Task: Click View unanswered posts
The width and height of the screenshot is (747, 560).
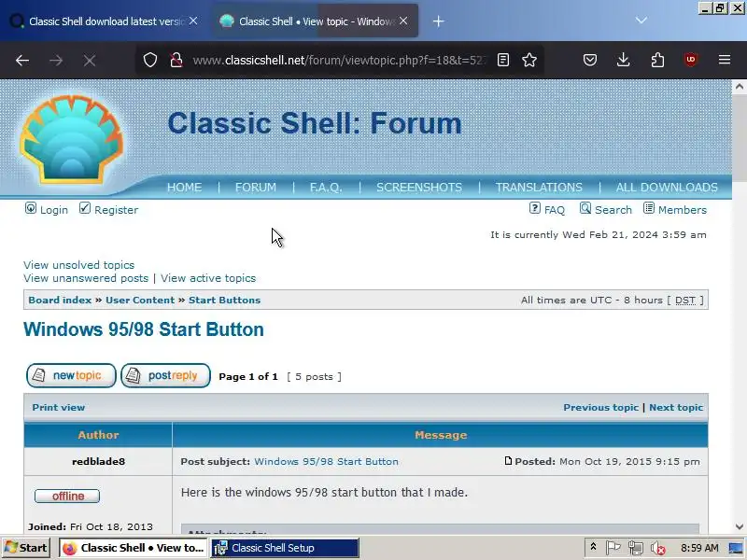Action: click(x=86, y=278)
